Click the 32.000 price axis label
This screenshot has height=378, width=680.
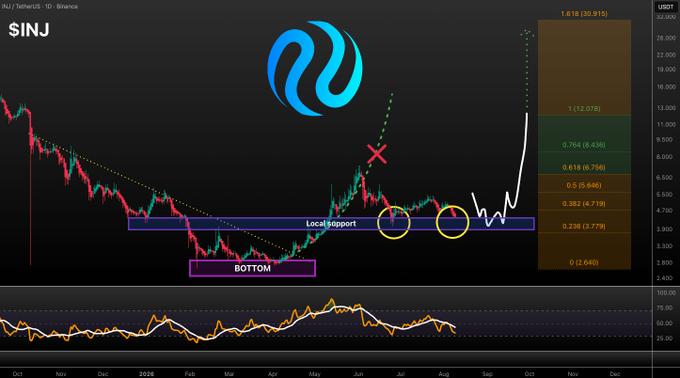pyautogui.click(x=666, y=17)
